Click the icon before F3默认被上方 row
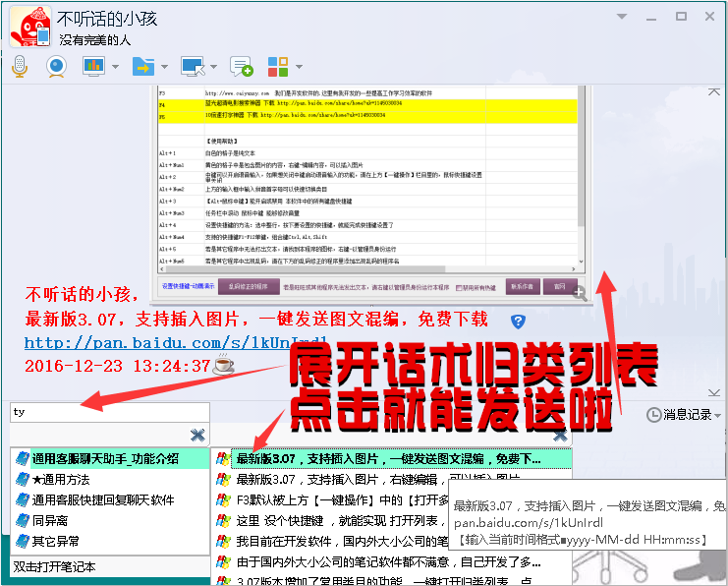 click(223, 500)
